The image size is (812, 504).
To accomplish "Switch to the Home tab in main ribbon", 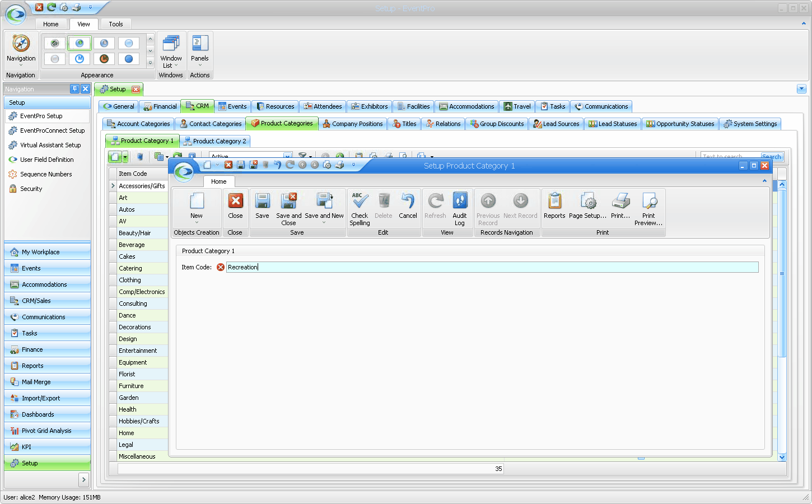I will (51, 24).
